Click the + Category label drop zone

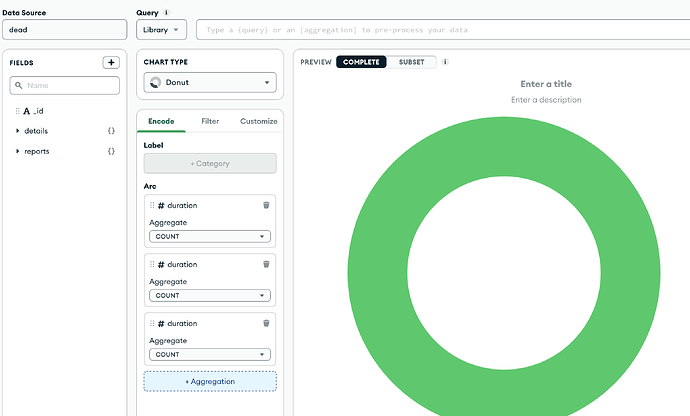210,163
